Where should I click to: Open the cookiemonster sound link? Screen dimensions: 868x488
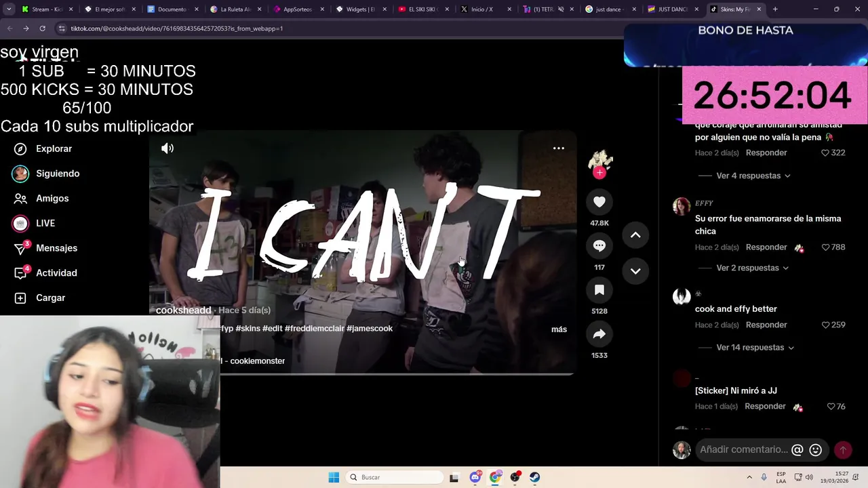click(252, 361)
